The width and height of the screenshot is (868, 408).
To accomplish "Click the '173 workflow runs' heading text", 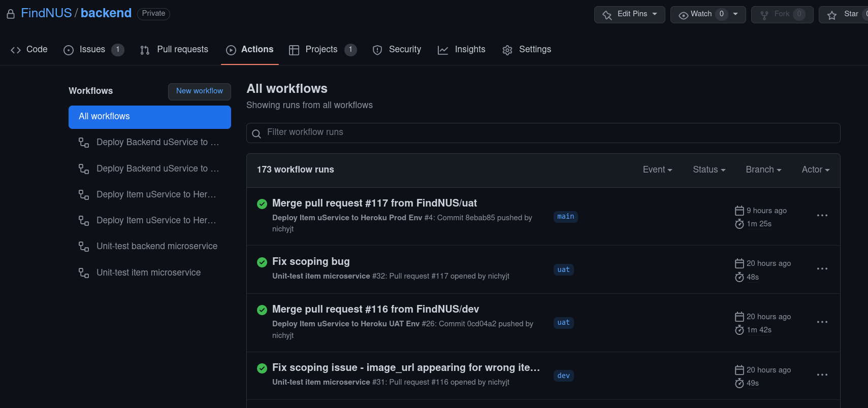I will coord(295,169).
